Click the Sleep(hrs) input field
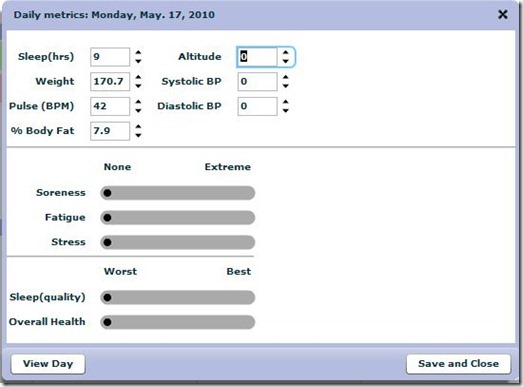 (x=110, y=57)
